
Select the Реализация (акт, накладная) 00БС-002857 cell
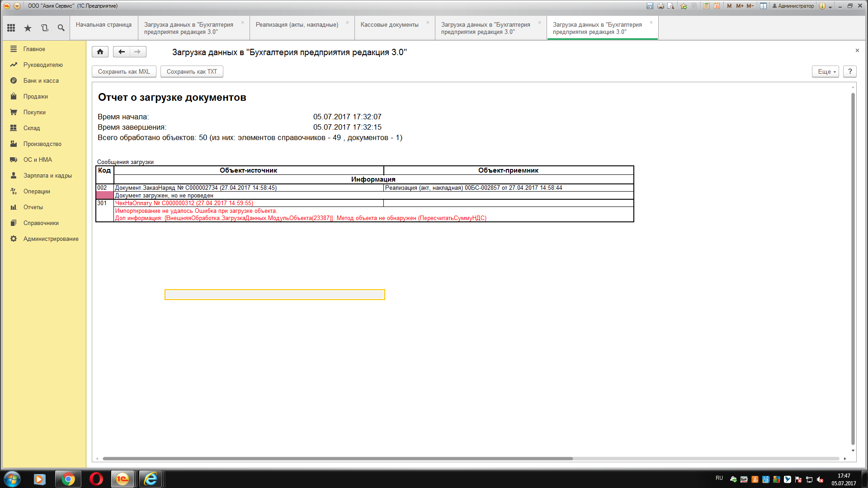click(509, 188)
